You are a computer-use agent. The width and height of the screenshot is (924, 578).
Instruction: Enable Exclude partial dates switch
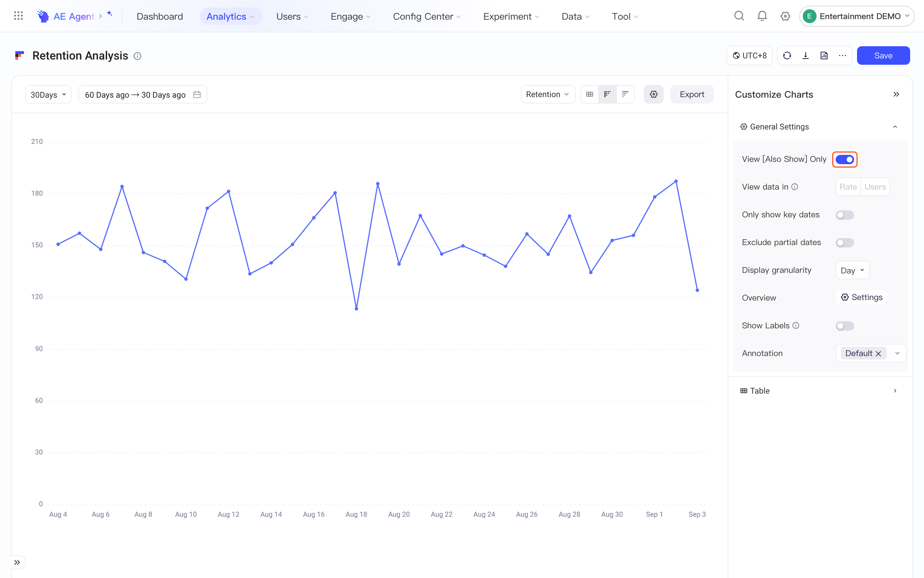pos(845,243)
